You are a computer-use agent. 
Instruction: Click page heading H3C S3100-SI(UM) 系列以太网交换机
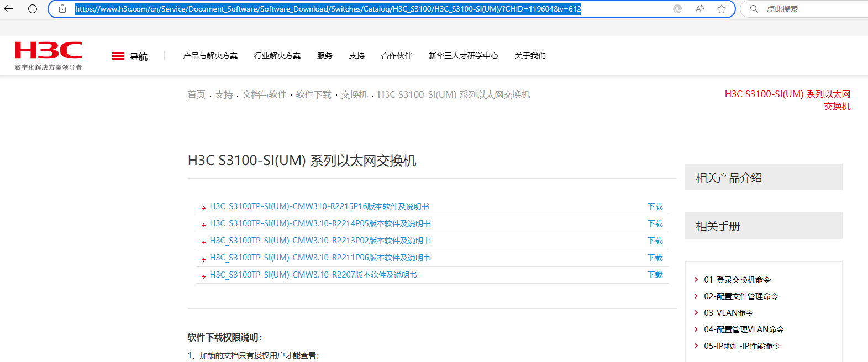(x=302, y=161)
